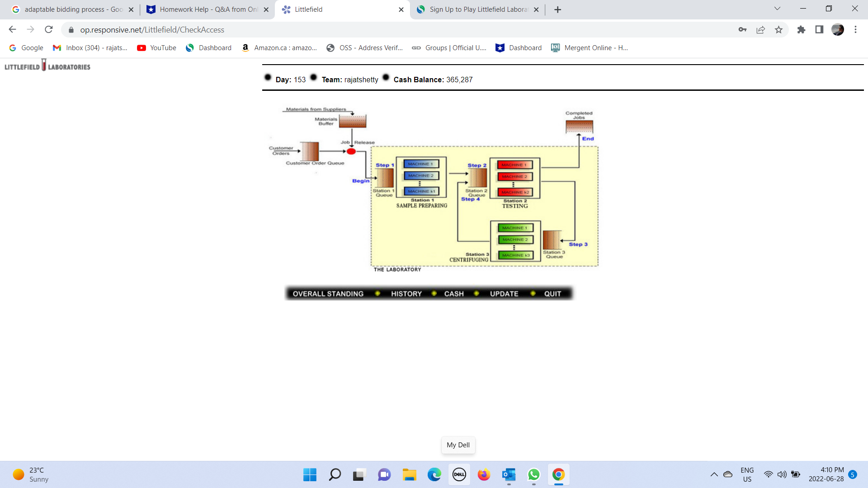Click Station 2 Testing machines box
The image size is (868, 488).
515,178
